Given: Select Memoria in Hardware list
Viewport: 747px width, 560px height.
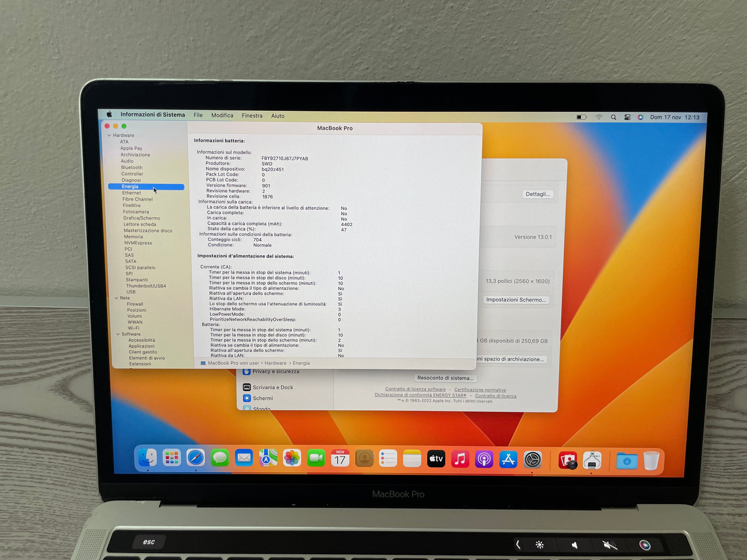Looking at the screenshot, I should [133, 237].
